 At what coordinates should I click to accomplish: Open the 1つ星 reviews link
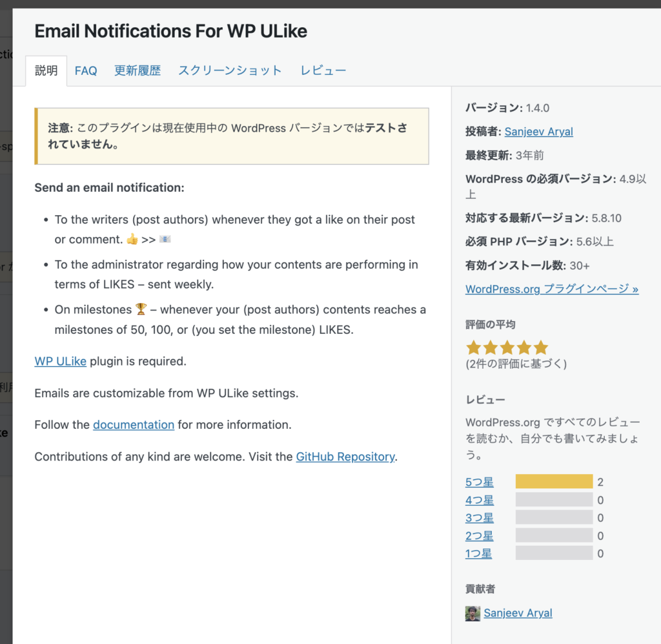[479, 554]
